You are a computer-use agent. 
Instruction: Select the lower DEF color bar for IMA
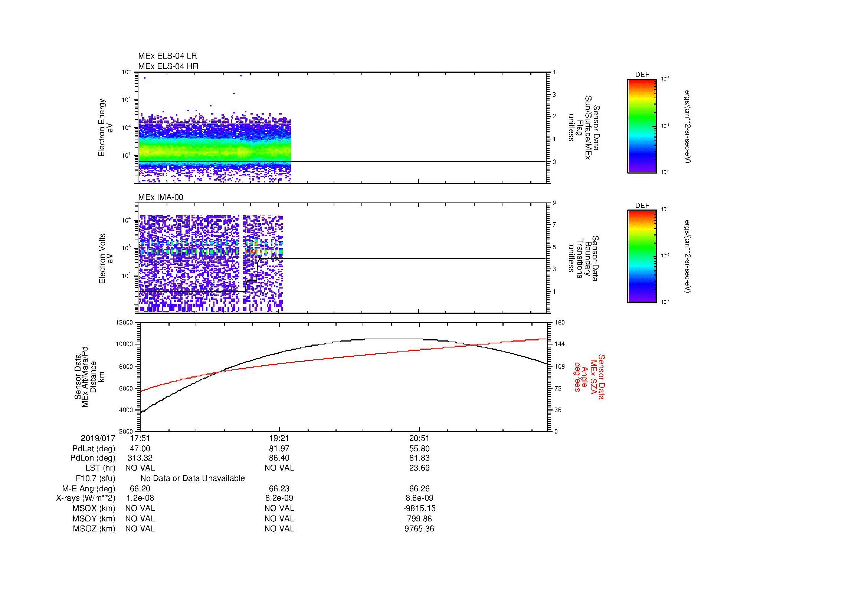642,257
